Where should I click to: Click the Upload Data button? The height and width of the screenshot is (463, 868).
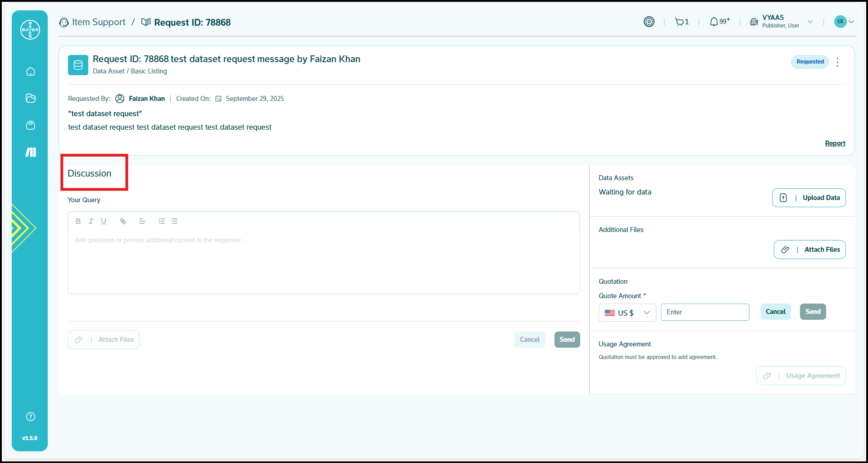pyautogui.click(x=809, y=198)
